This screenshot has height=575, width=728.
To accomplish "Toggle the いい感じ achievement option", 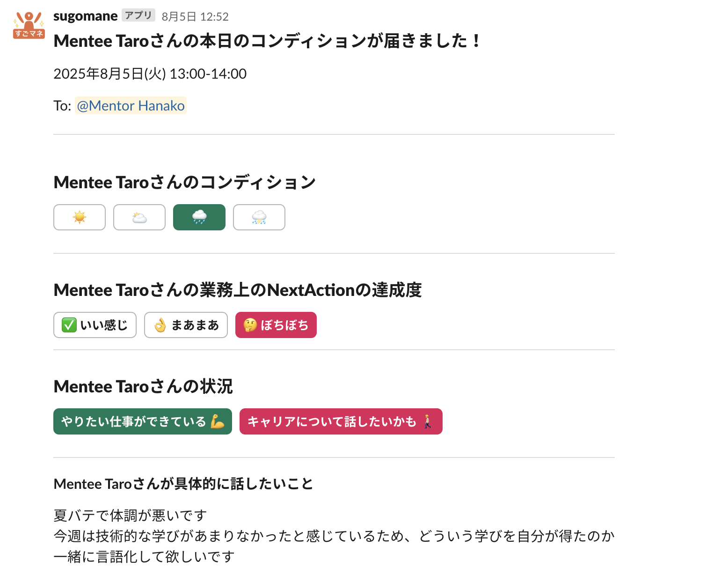I will [95, 324].
